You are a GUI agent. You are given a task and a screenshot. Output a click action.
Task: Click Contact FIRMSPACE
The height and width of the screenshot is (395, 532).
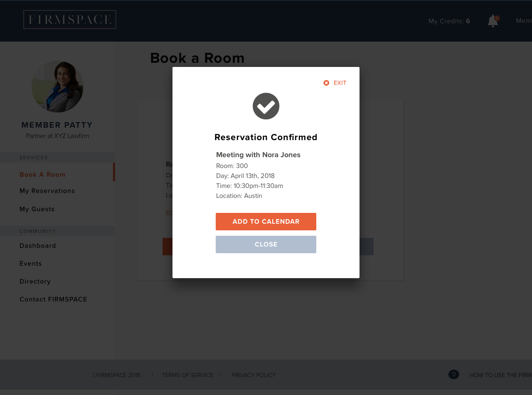53,299
